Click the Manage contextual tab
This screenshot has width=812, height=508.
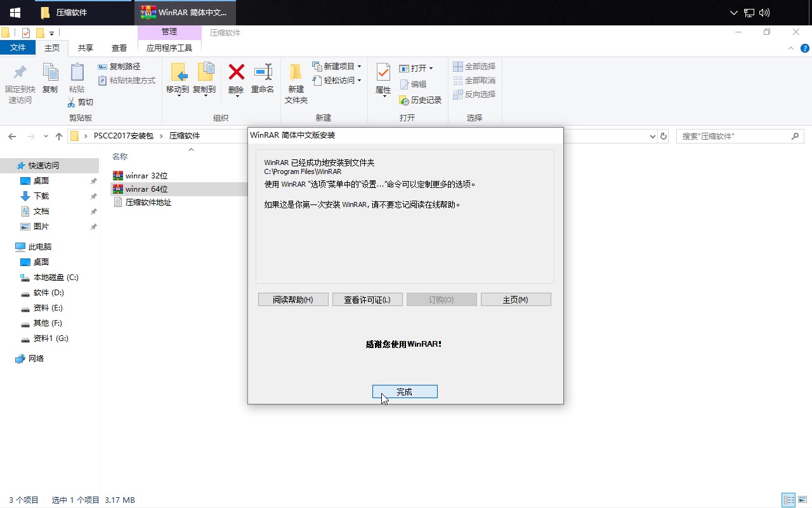click(169, 32)
